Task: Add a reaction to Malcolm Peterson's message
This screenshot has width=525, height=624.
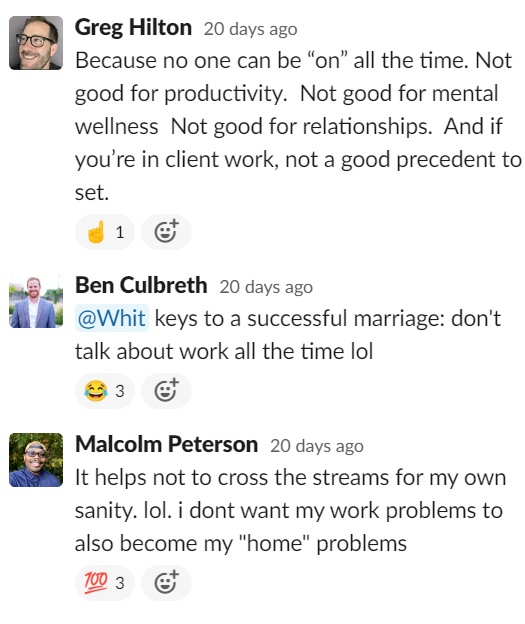Action: [166, 583]
